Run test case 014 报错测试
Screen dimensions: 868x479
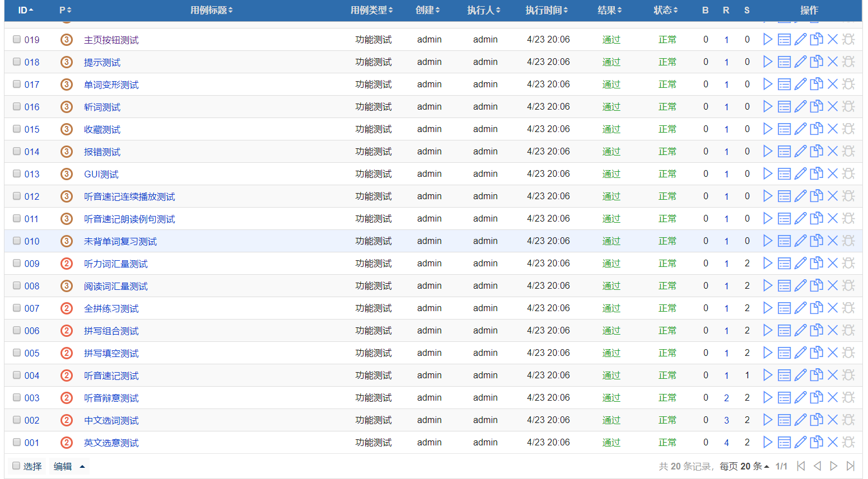coord(768,151)
